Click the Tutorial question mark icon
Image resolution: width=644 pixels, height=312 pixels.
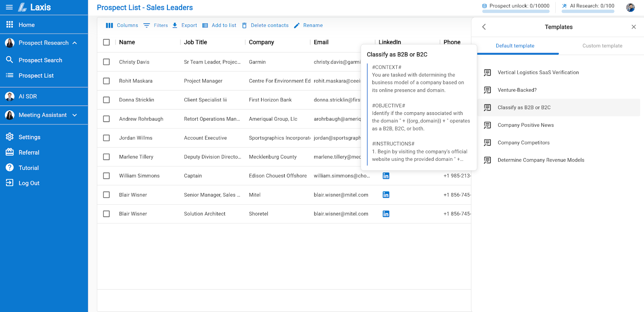pos(10,168)
